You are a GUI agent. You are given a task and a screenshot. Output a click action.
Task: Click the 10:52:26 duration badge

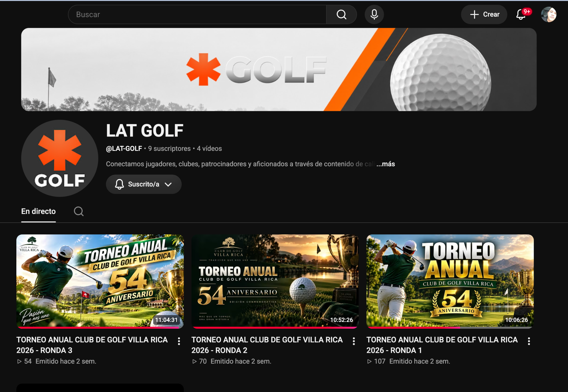tap(341, 320)
